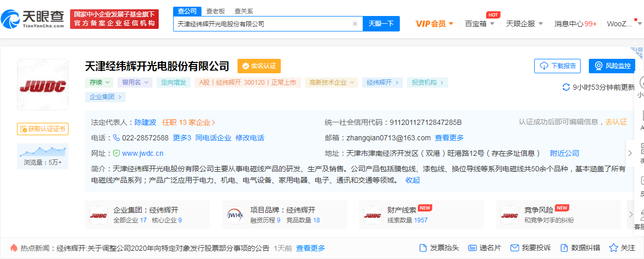Viewport: 644px width, 259px height.
Task: Open 全部企业 17 in the group card
Action: tap(130, 220)
